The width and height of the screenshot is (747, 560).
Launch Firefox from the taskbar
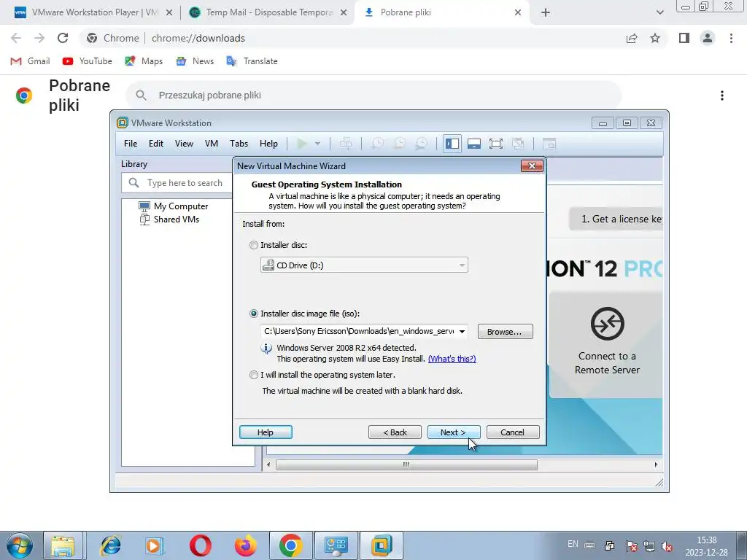(x=245, y=545)
